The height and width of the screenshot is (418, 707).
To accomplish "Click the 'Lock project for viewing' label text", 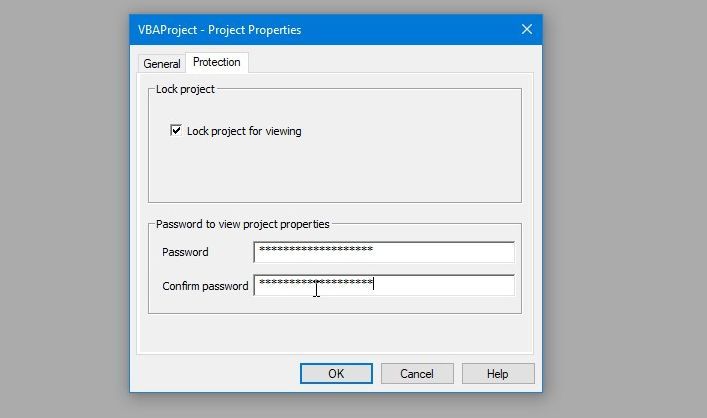I will pos(244,131).
